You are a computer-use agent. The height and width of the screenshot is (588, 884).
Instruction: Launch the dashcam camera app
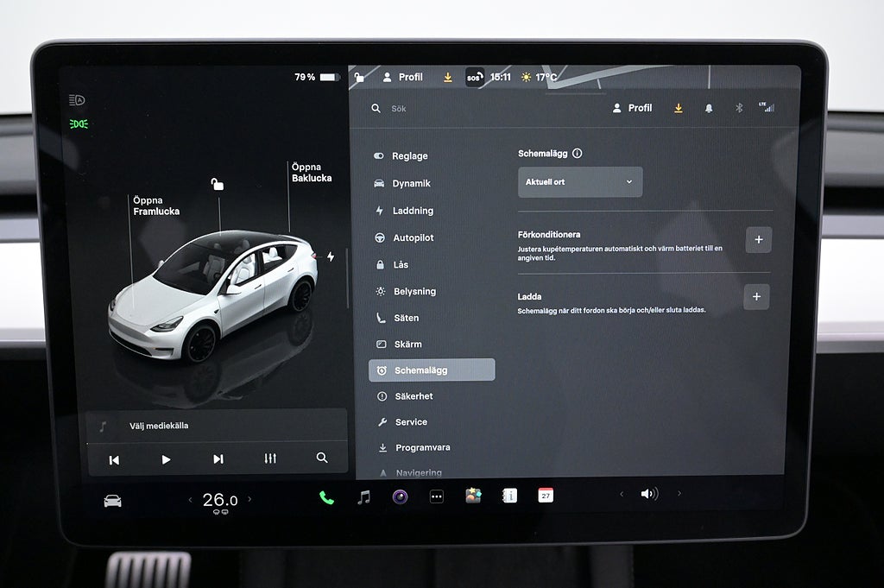(x=400, y=496)
